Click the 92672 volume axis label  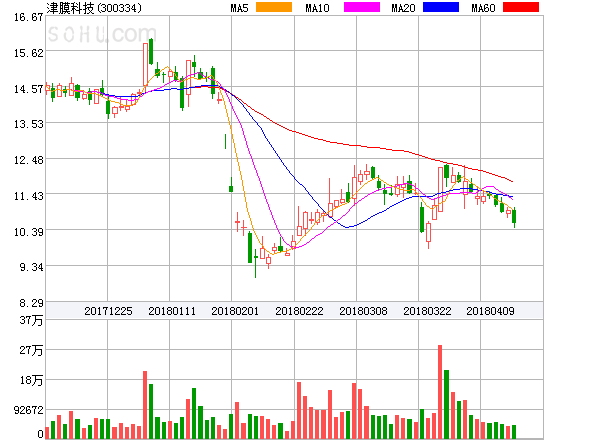(x=28, y=410)
